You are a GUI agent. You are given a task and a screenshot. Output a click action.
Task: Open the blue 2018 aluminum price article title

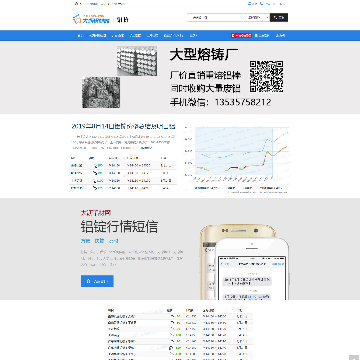click(x=123, y=126)
